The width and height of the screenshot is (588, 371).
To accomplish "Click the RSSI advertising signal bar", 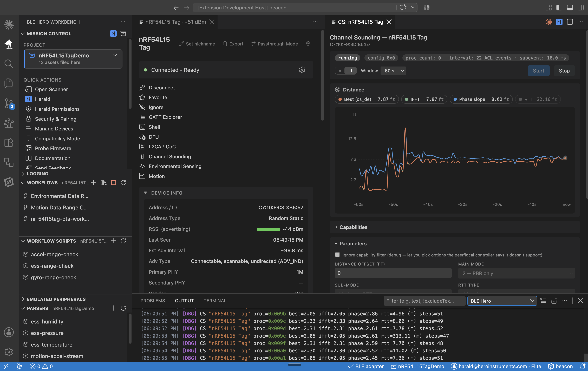I will (268, 229).
